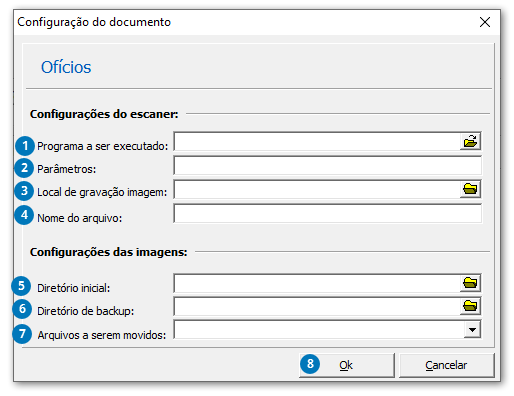Confirm settings with the Ok button

347,365
